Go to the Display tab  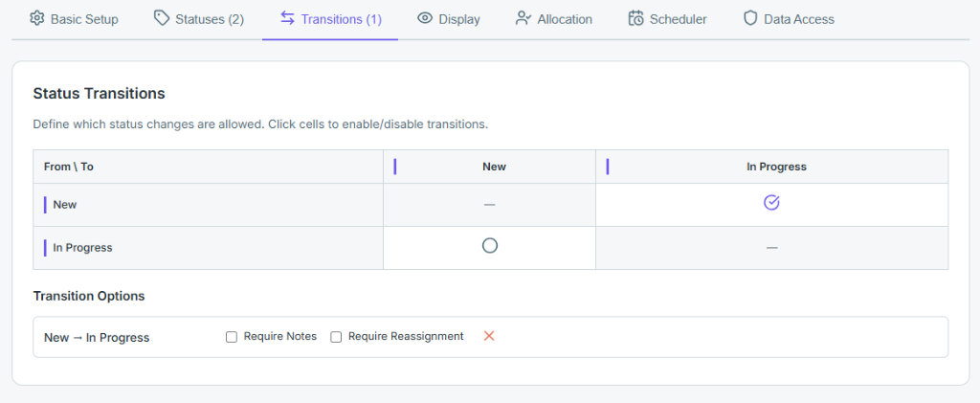(x=449, y=19)
